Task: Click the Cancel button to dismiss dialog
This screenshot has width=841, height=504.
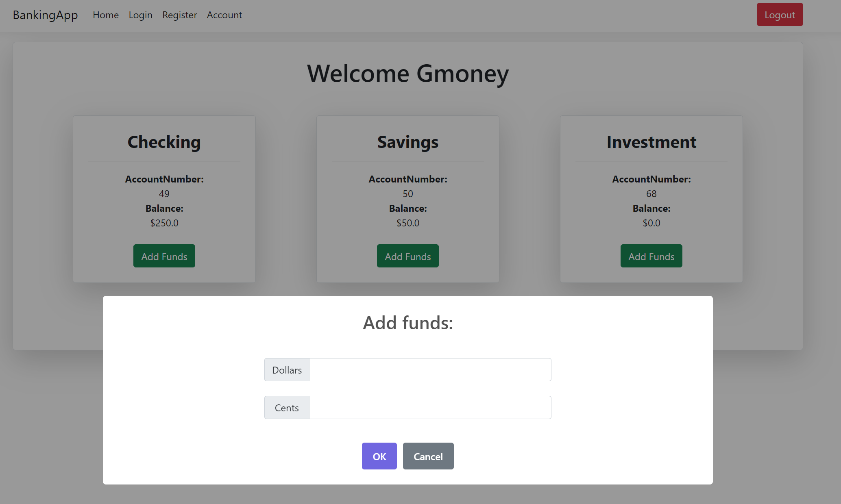Action: click(x=428, y=456)
